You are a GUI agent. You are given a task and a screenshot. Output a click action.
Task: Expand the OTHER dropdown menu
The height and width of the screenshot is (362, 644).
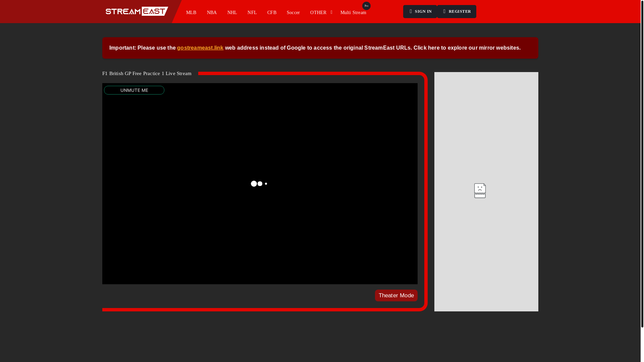(321, 12)
